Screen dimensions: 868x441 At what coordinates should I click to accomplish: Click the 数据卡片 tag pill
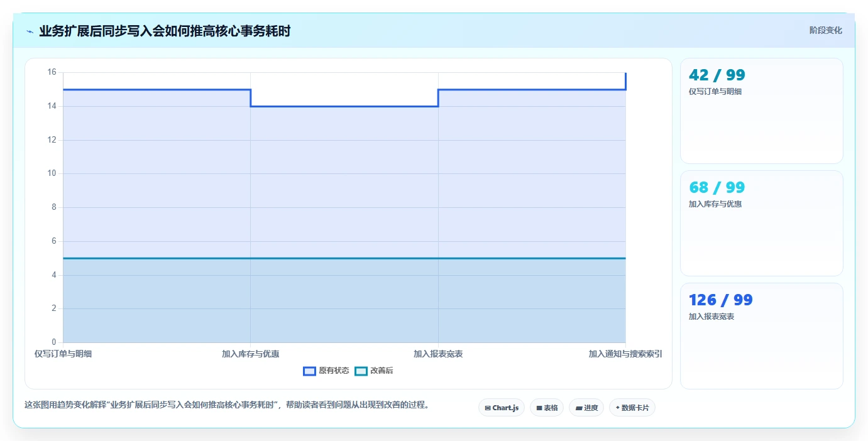632,408
